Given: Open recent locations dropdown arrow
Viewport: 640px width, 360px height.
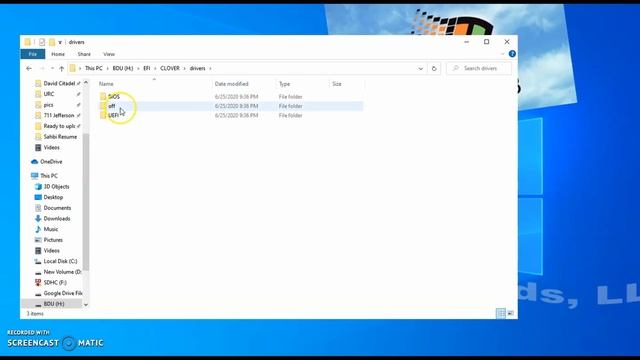Looking at the screenshot, I should click(52, 68).
